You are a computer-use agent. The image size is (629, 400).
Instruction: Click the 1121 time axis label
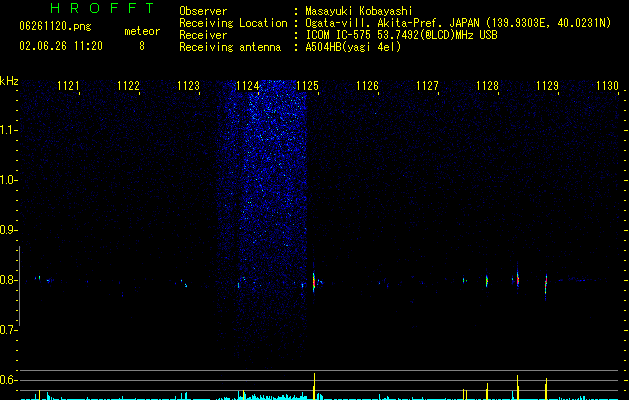tap(68, 86)
